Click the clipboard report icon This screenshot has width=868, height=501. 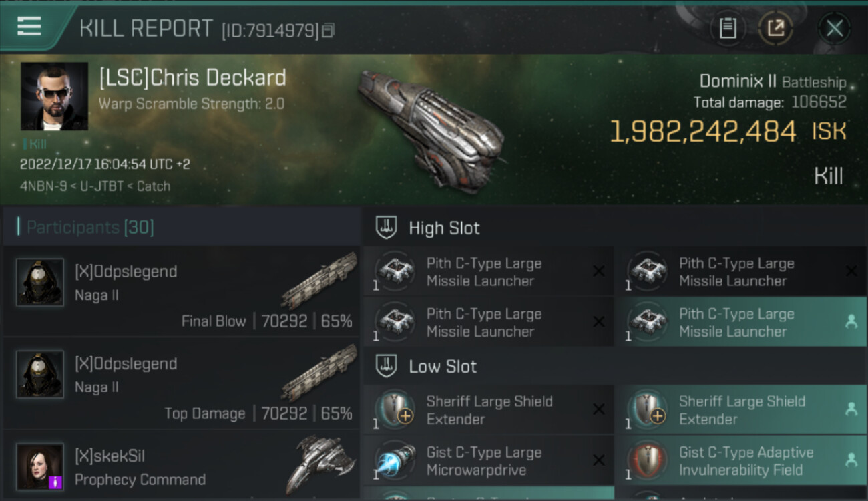[728, 29]
